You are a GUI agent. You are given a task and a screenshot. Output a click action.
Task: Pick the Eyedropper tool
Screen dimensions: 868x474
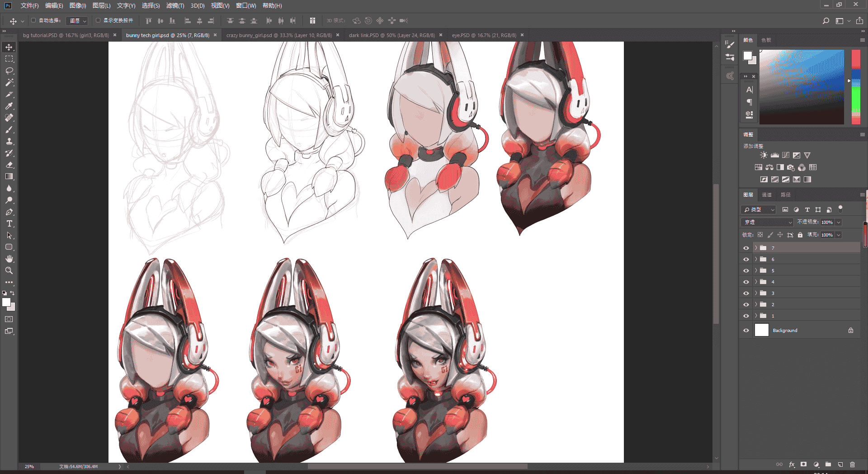9,106
